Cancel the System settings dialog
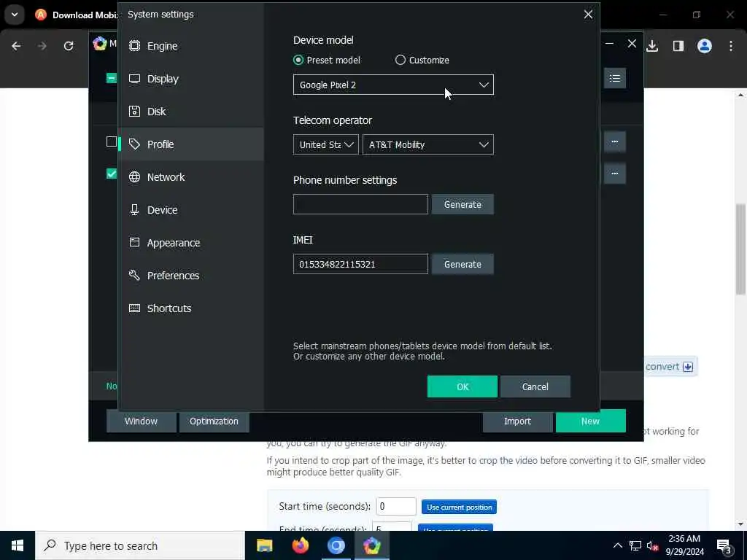747x560 pixels. pos(535,386)
